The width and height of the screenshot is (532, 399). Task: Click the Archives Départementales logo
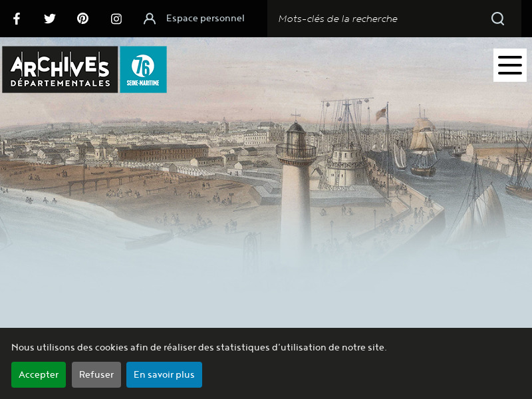click(60, 69)
